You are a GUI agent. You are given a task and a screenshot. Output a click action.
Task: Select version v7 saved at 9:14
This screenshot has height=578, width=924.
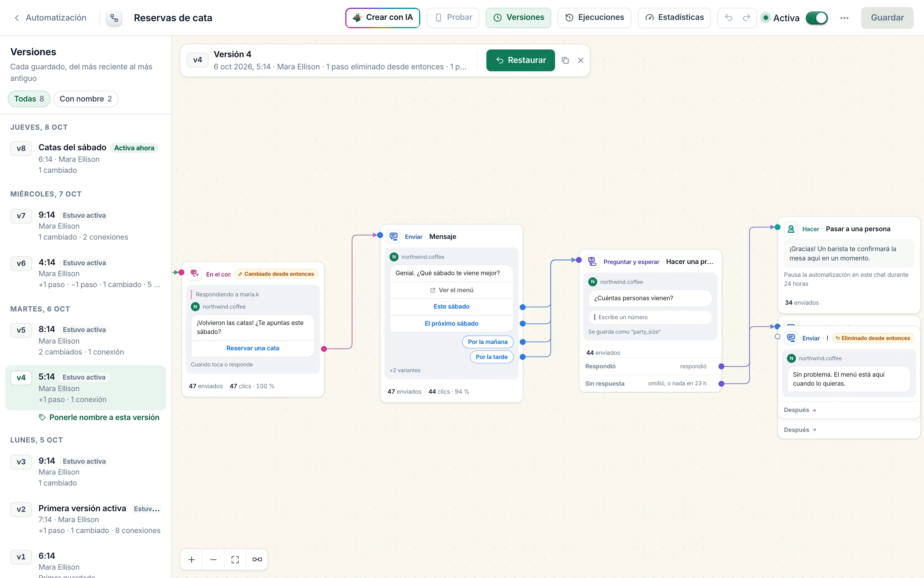pyautogui.click(x=86, y=225)
